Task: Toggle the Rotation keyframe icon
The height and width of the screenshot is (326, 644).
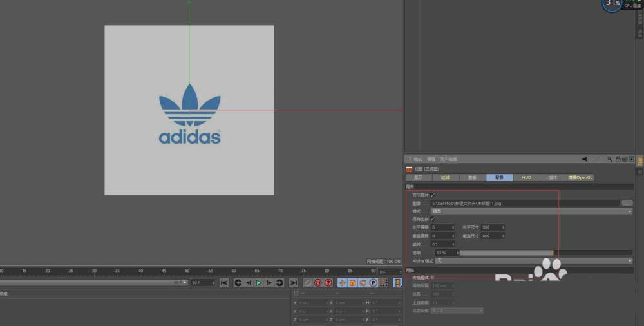Action: tap(363, 283)
